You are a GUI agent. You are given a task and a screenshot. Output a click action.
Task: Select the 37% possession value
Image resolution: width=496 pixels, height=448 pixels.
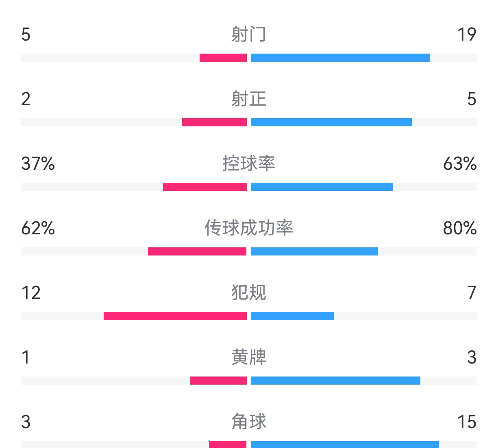[38, 164]
